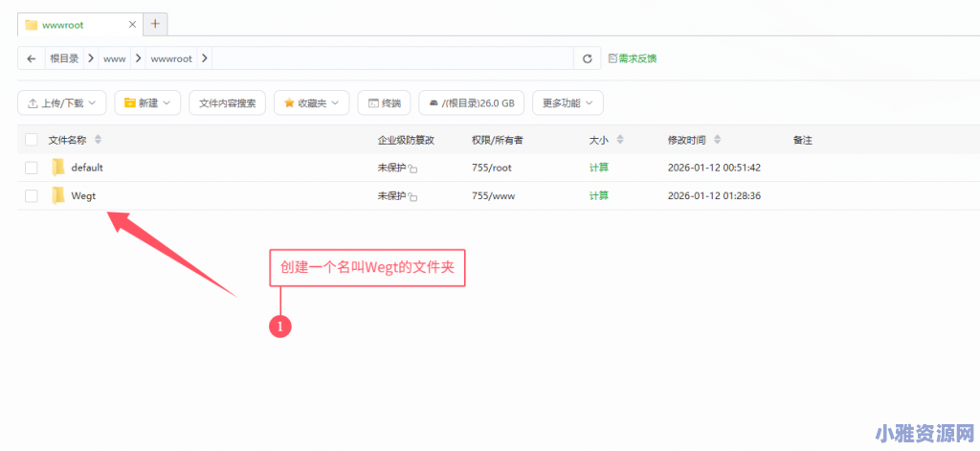
Task: Click 2026-01-12 00:51:42 timestamp
Action: click(714, 168)
